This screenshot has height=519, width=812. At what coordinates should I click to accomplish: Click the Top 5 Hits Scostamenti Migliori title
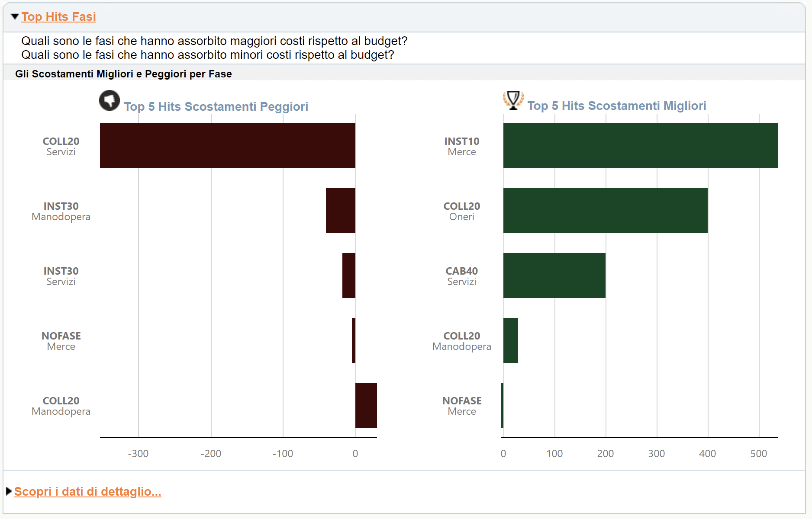tap(617, 106)
